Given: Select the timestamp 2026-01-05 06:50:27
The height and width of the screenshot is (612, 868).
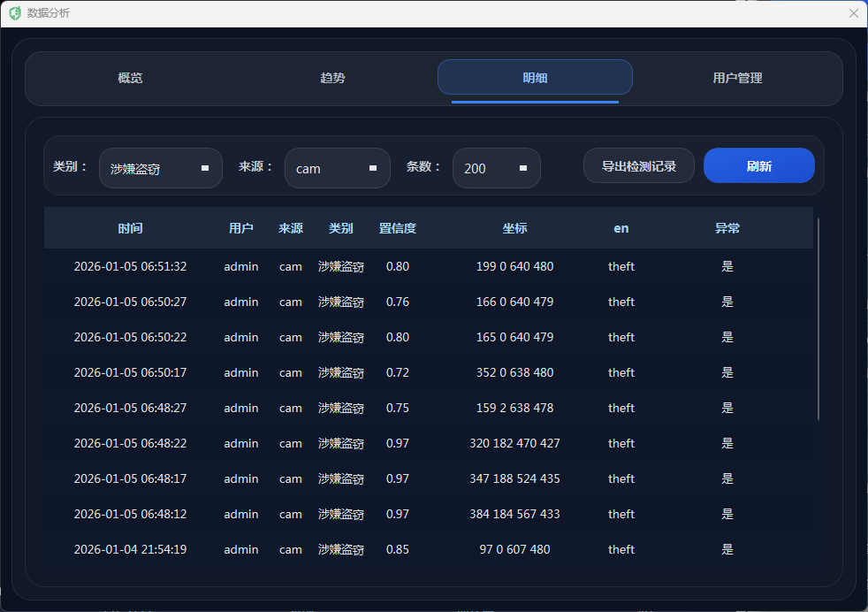Looking at the screenshot, I should pos(130,302).
